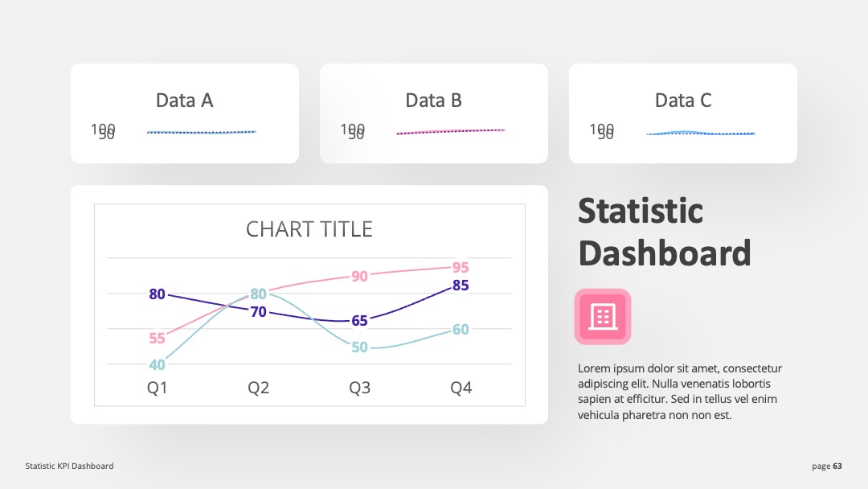Image resolution: width=868 pixels, height=489 pixels.
Task: Click the Data A sparkline
Action: (x=202, y=132)
